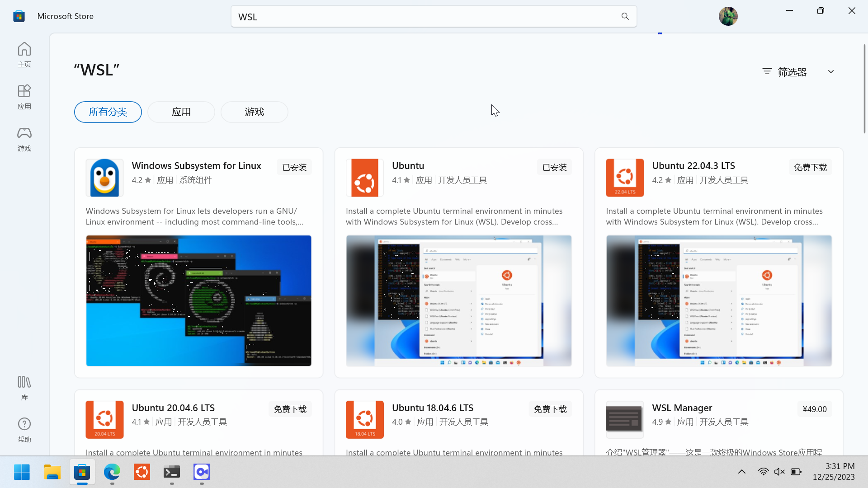The image size is (868, 488).
Task: Select the 游戏 category filter tab
Action: click(255, 112)
